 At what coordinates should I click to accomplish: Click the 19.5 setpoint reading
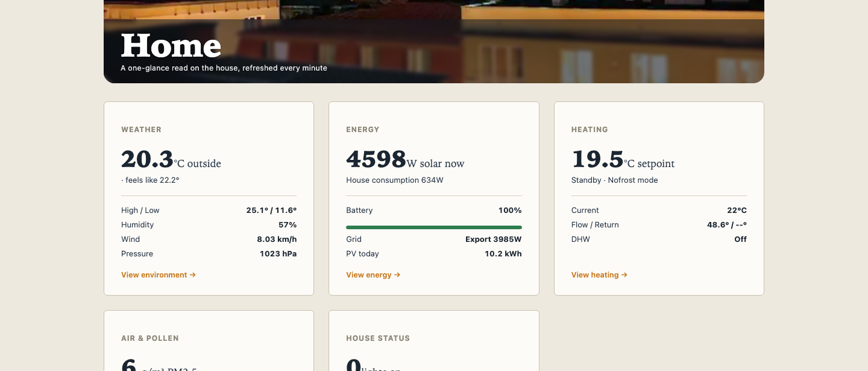pyautogui.click(x=597, y=159)
